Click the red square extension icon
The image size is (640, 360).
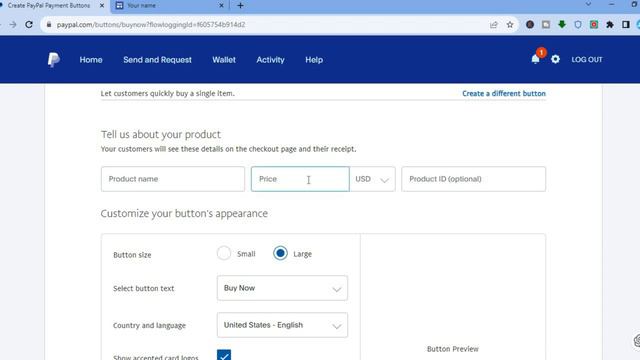pyautogui.click(x=594, y=24)
